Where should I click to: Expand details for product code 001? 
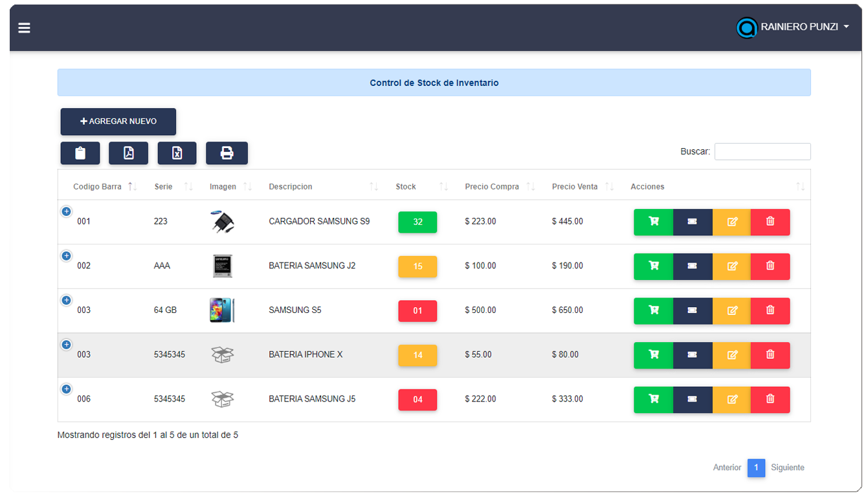[x=66, y=211]
